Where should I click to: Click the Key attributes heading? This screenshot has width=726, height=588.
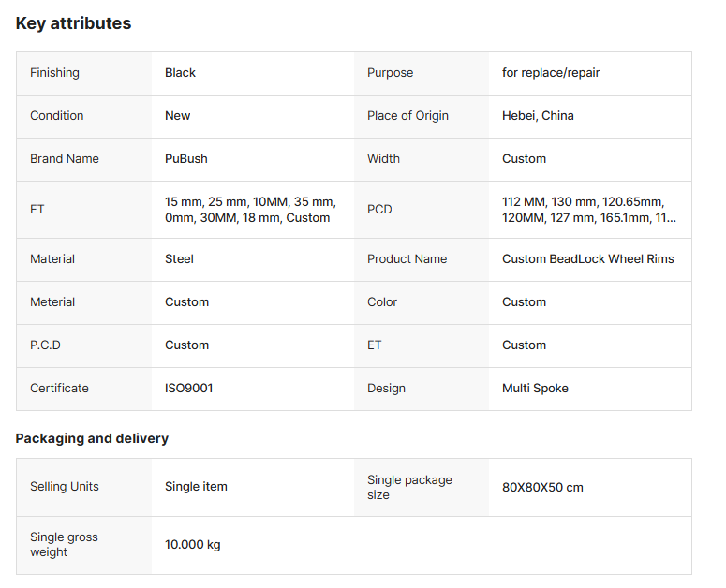coord(73,23)
